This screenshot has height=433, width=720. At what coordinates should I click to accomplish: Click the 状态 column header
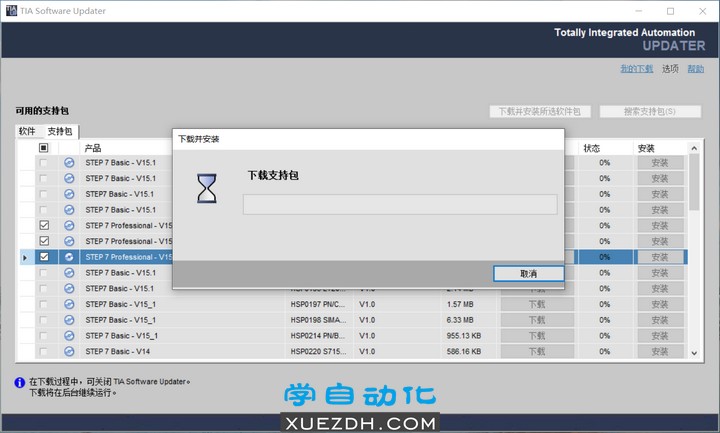(x=592, y=148)
